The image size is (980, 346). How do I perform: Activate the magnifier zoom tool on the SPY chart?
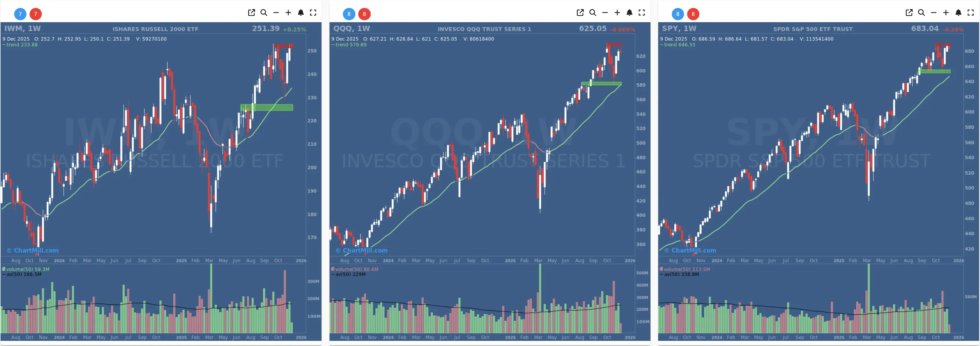click(921, 13)
